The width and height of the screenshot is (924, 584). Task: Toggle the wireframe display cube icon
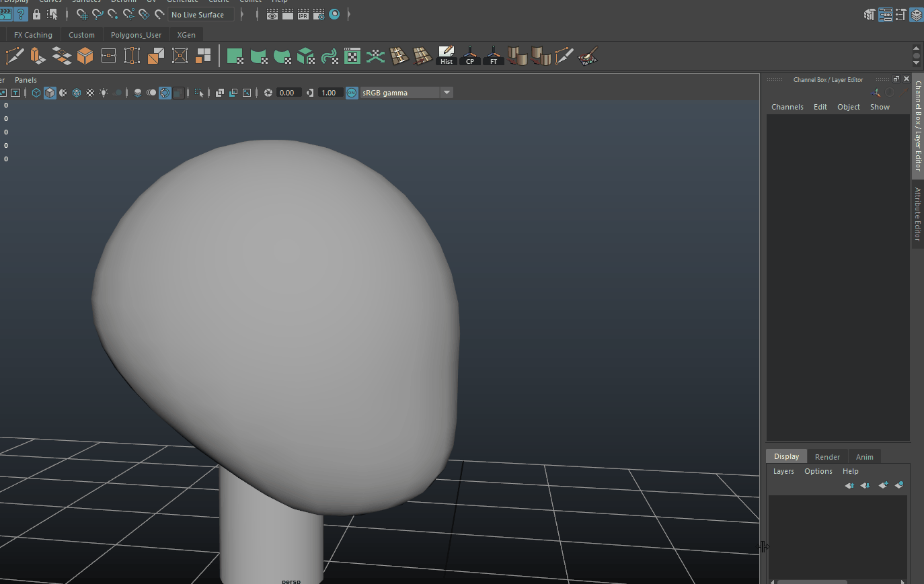click(x=36, y=93)
